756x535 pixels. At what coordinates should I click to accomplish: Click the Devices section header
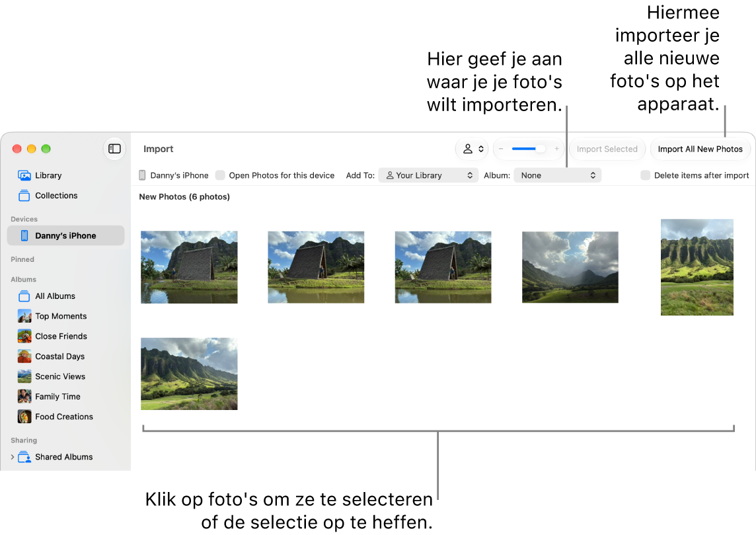[24, 219]
